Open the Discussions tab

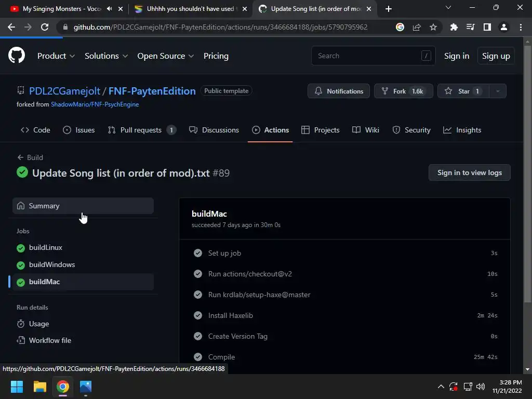point(214,130)
